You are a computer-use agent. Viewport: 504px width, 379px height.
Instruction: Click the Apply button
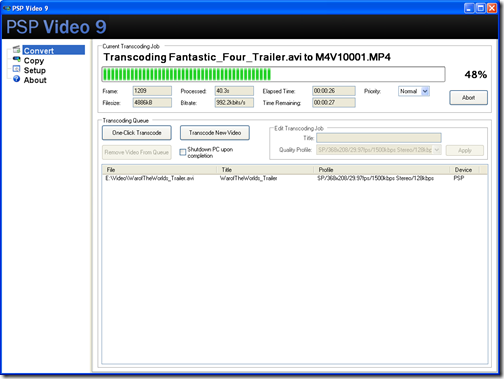(465, 150)
